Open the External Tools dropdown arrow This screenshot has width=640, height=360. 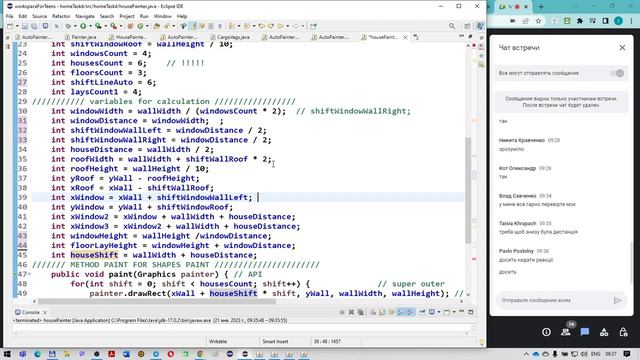120,26
